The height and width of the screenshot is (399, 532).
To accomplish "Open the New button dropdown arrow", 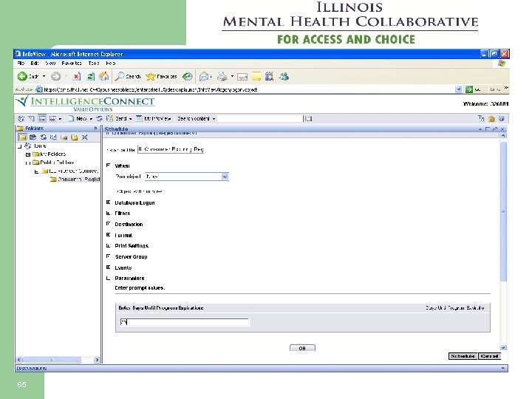I will click(91, 119).
